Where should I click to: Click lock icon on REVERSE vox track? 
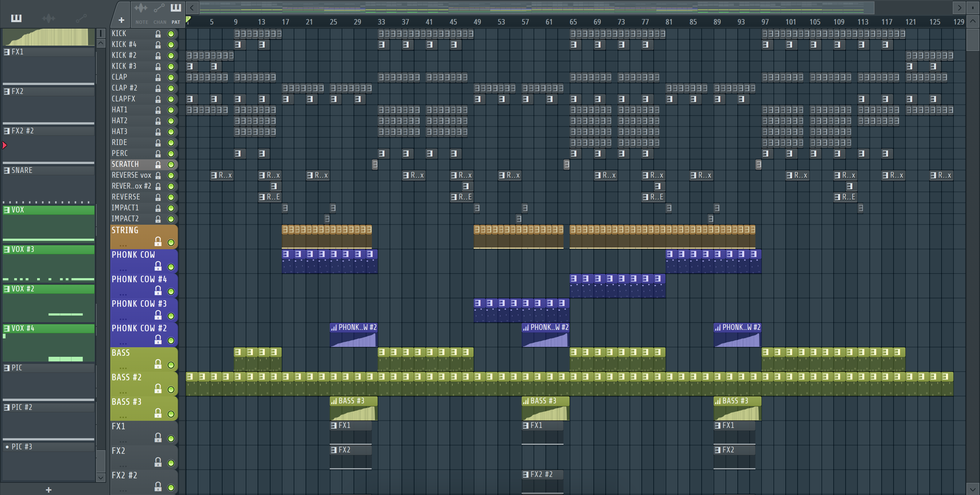click(158, 175)
